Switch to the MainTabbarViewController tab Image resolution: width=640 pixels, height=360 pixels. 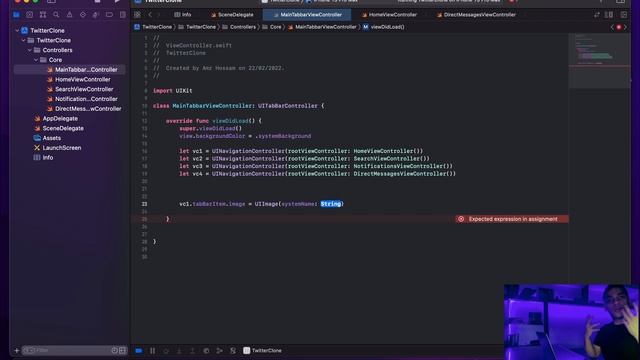click(307, 15)
